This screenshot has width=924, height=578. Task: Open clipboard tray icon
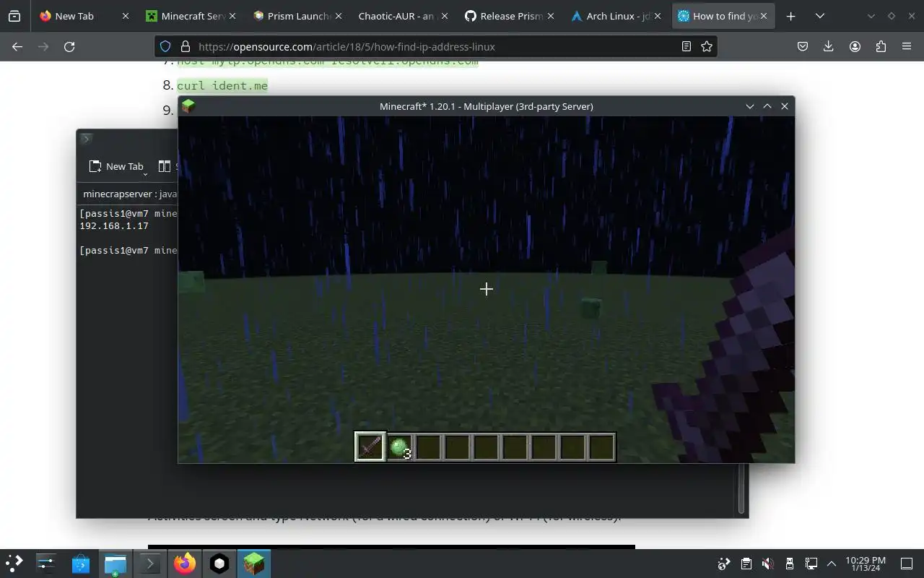pyautogui.click(x=746, y=564)
